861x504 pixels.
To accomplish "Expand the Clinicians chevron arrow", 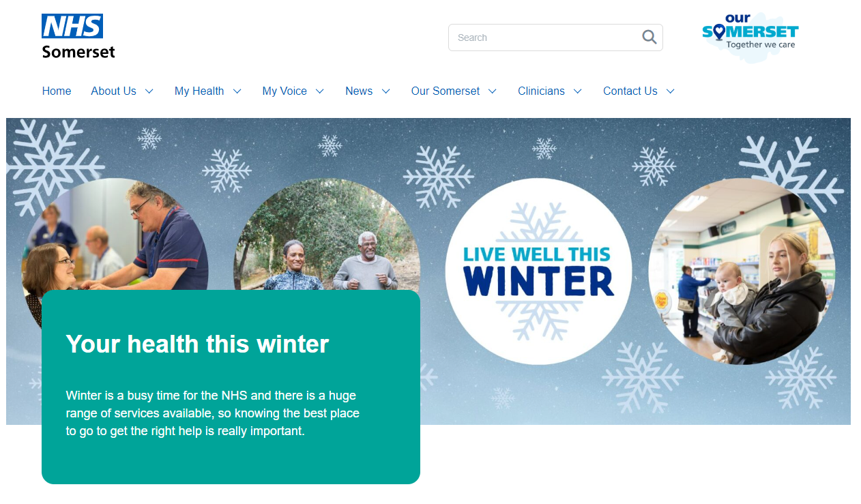I will point(577,91).
